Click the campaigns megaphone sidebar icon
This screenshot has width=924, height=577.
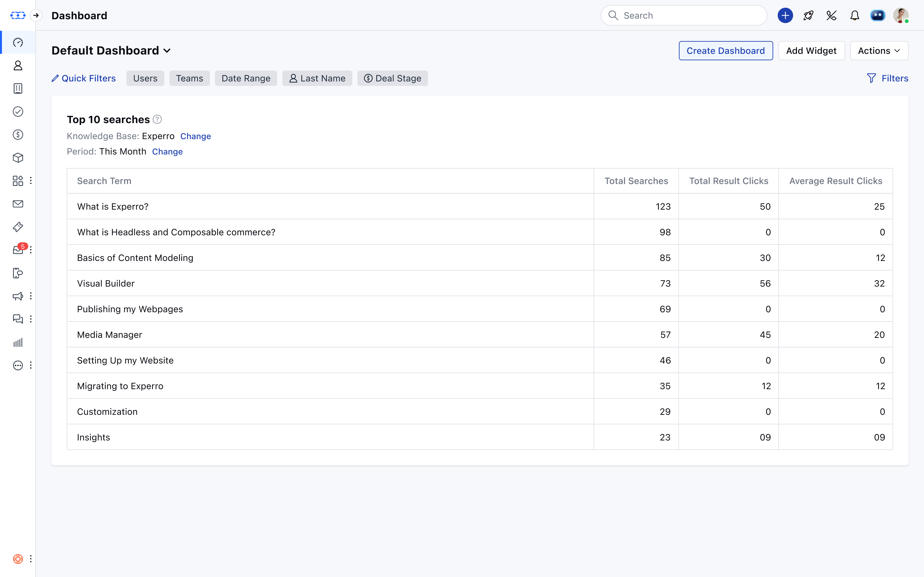tap(18, 296)
